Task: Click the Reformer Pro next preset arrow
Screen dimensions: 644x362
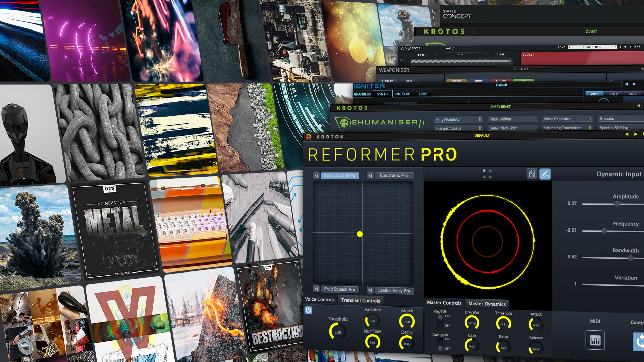Action: (636, 134)
